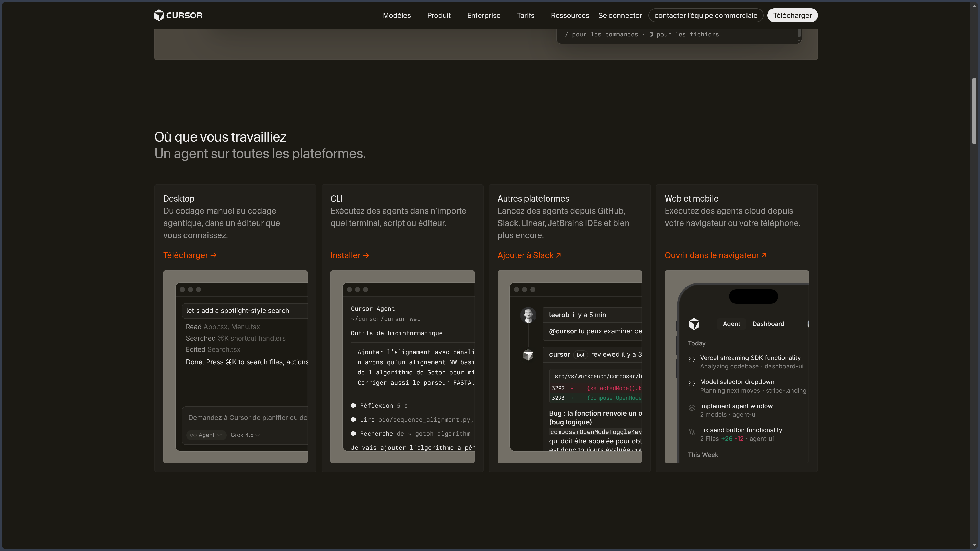The width and height of the screenshot is (980, 551).
Task: Click leerob's avatar in the review preview
Action: point(528,315)
